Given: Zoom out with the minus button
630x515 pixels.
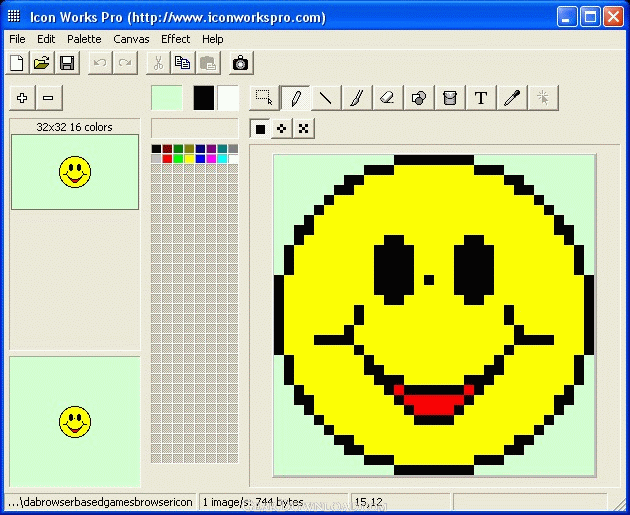Looking at the screenshot, I should click(49, 98).
